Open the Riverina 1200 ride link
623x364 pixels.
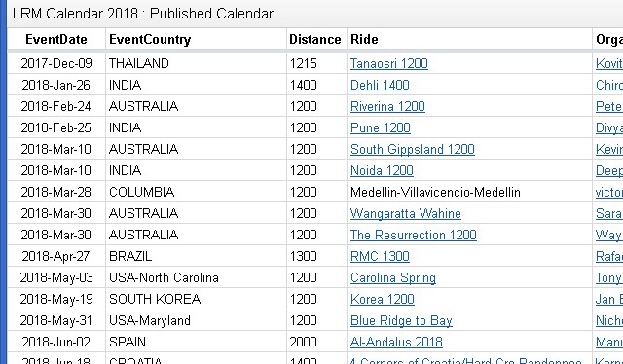(387, 106)
